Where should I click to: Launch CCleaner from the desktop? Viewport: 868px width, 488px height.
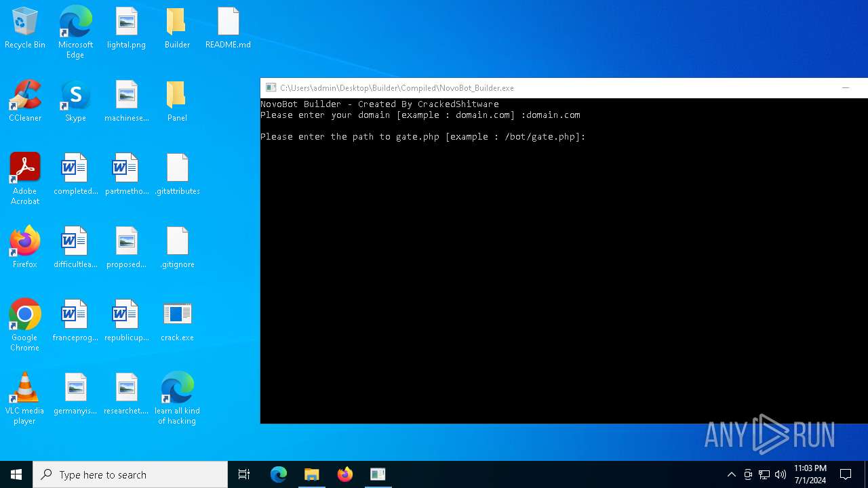tap(25, 102)
